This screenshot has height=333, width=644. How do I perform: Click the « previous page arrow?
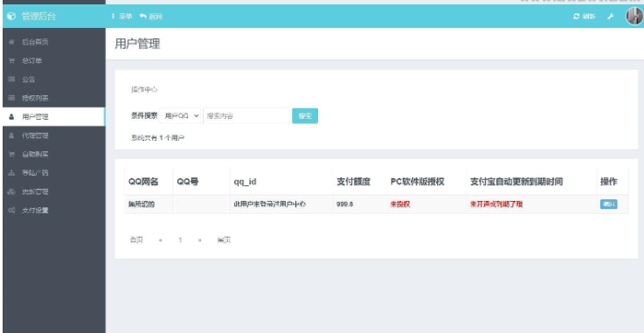[x=160, y=240]
